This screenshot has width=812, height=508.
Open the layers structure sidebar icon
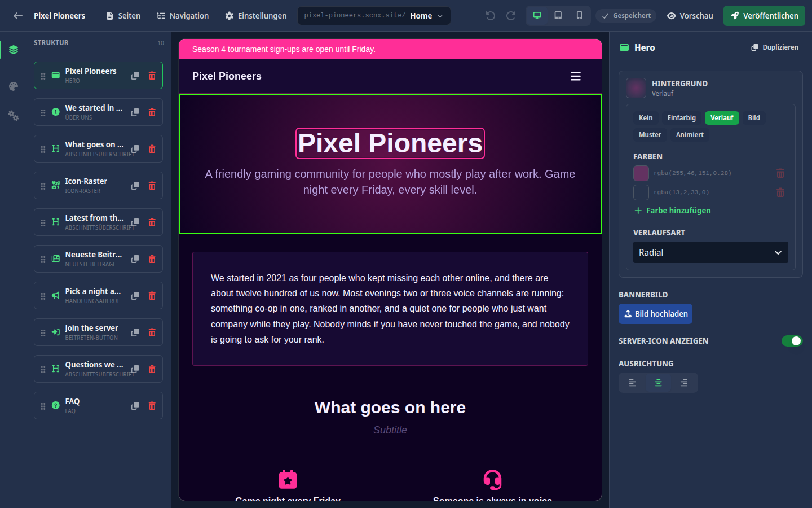point(14,50)
